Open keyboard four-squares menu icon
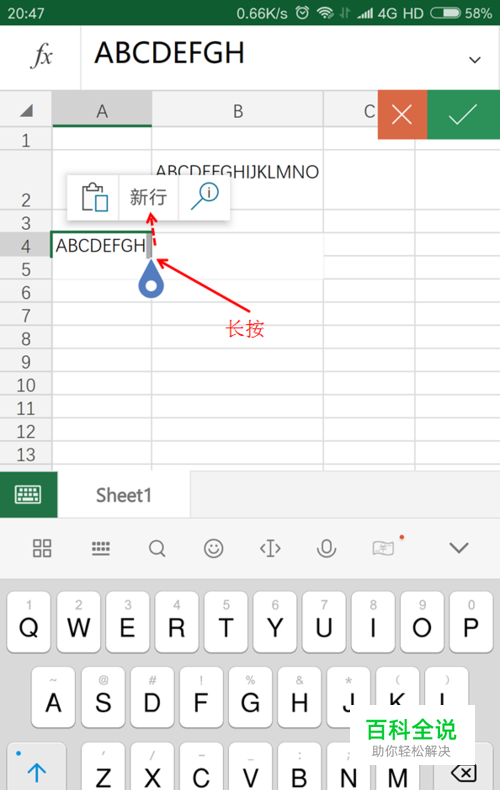The height and width of the screenshot is (790, 500). pyautogui.click(x=42, y=548)
